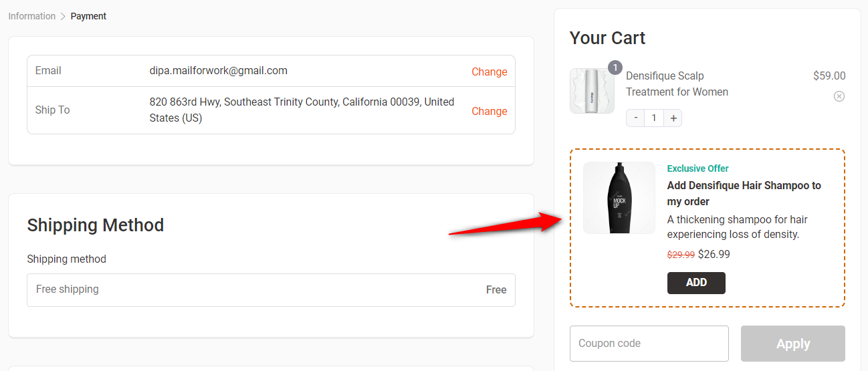The width and height of the screenshot is (868, 371).
Task: Click the Add Densifique Hair Shampoo title
Action: point(744,193)
